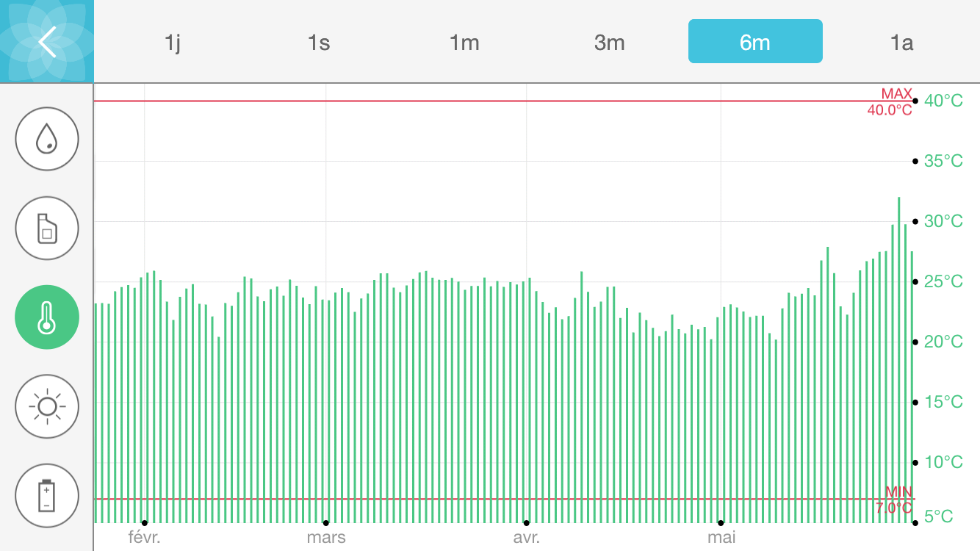Image resolution: width=980 pixels, height=551 pixels.
Task: Choose the 1m time range
Action: coord(464,43)
